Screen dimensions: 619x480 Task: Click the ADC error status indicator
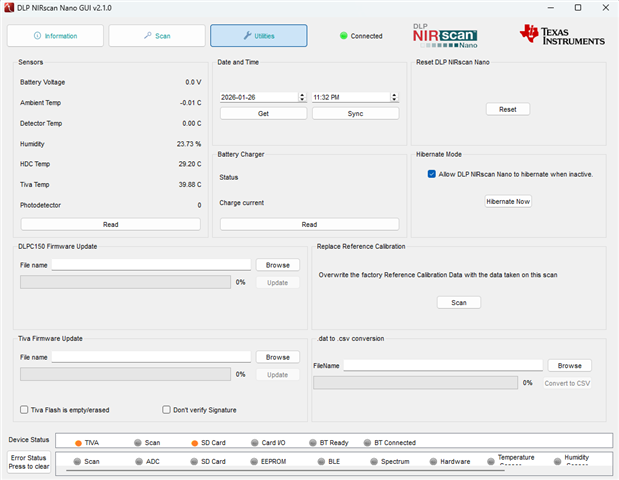139,461
